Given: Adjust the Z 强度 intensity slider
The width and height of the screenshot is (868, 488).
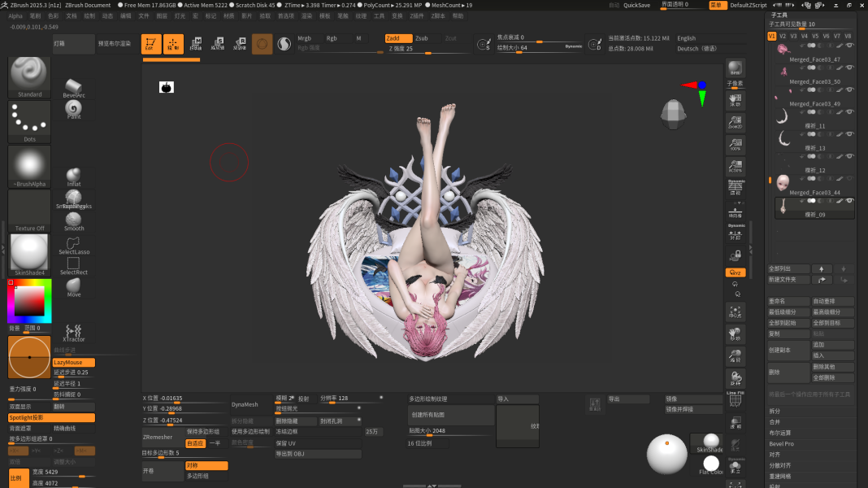Looking at the screenshot, I should tap(428, 49).
